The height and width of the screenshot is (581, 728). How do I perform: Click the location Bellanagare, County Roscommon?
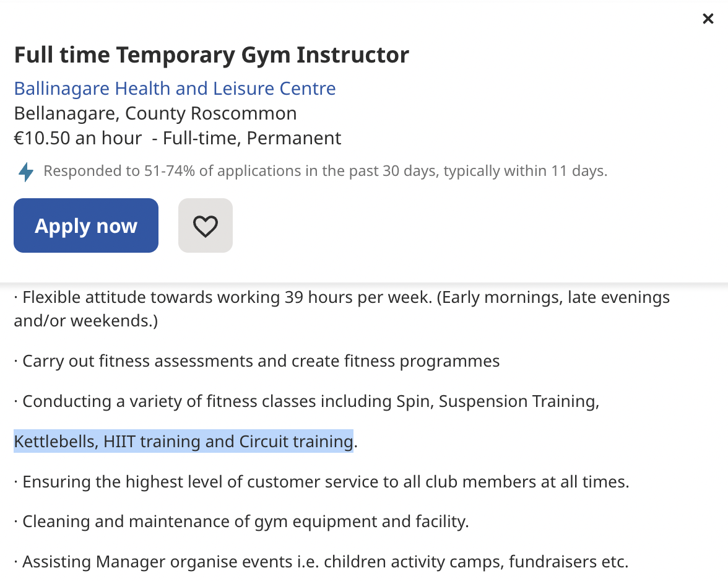[155, 113]
